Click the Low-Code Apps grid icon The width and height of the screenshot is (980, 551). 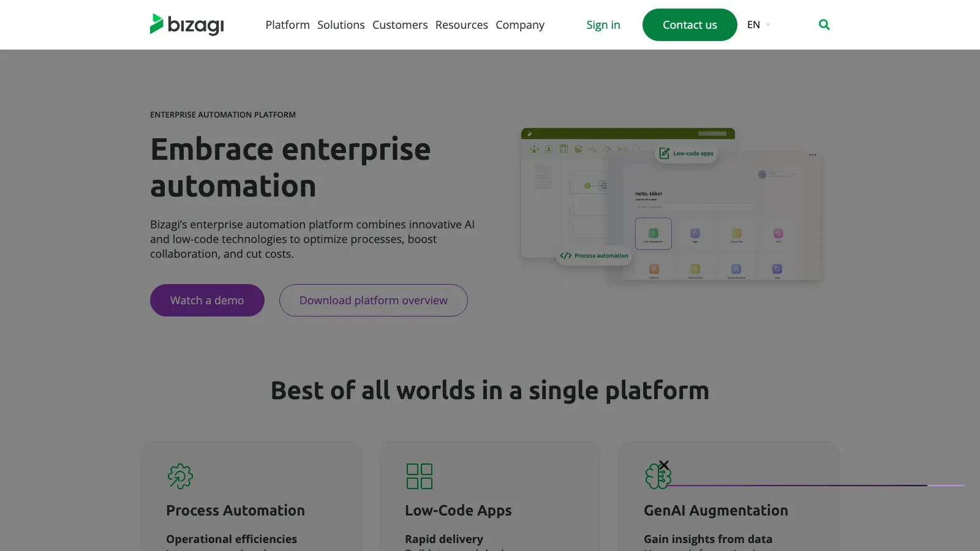(x=420, y=476)
